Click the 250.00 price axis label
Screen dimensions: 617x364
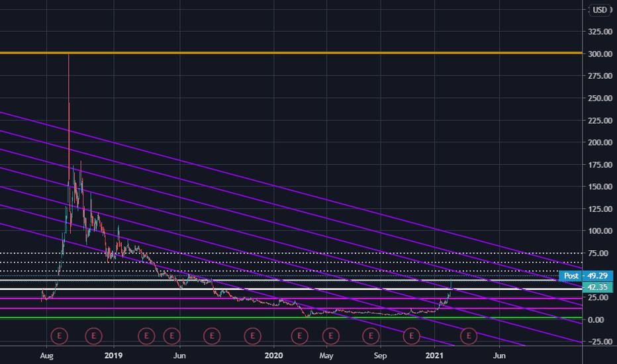point(600,99)
